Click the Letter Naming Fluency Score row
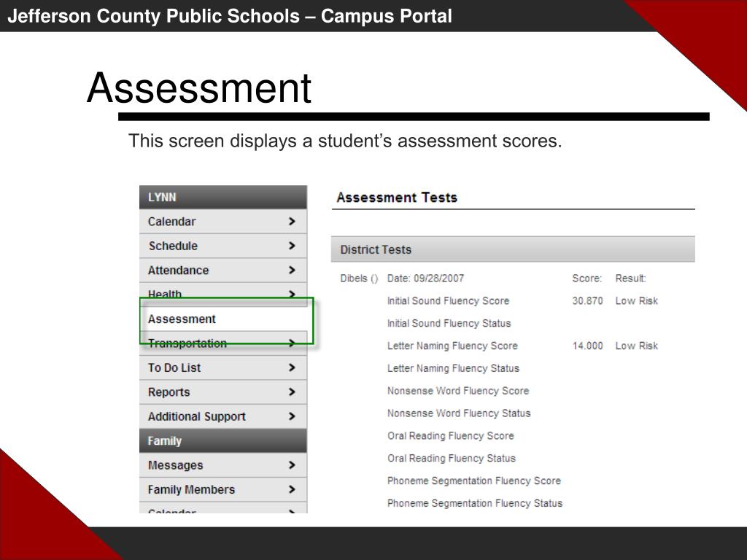 [452, 346]
